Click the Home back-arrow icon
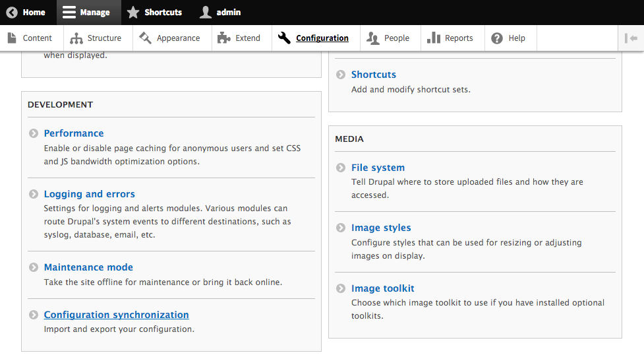Viewport: 644px width, 359px height. [x=12, y=13]
